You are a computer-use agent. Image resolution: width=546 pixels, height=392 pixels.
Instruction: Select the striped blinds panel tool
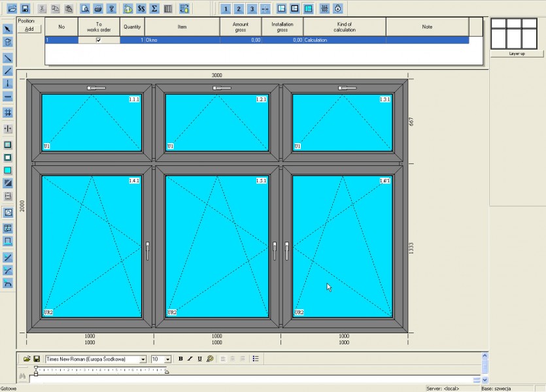[8, 183]
